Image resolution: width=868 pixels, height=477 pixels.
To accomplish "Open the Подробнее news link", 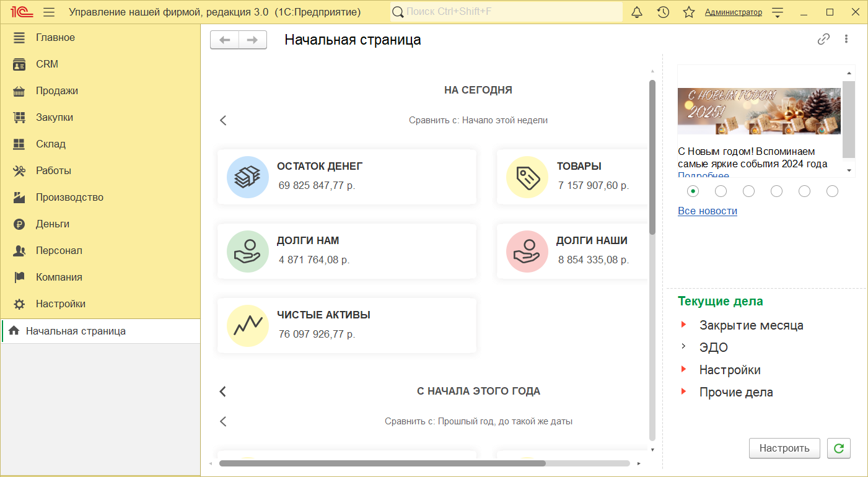I will [x=703, y=175].
